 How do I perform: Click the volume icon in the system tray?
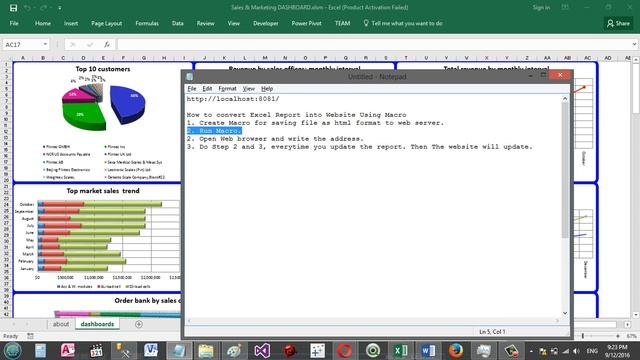(x=576, y=351)
